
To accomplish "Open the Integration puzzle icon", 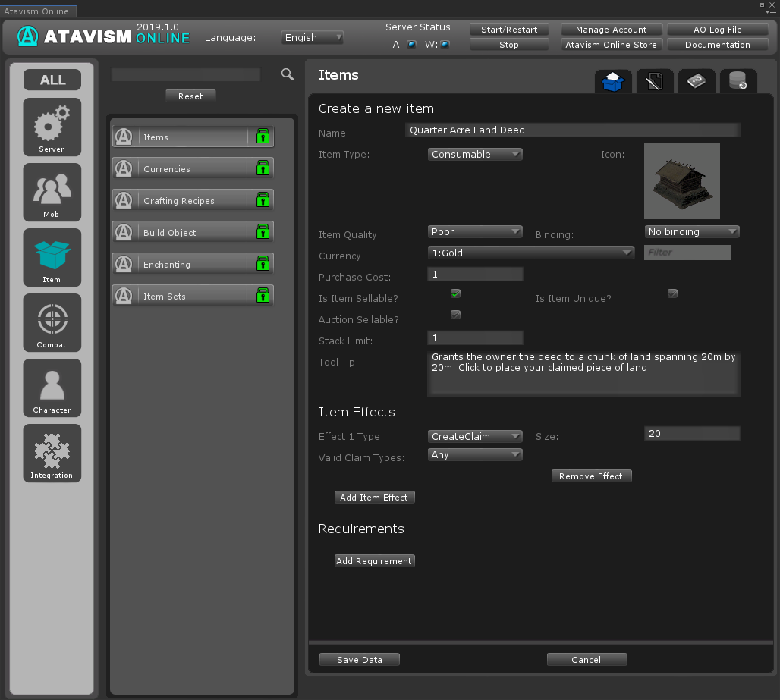I will (x=52, y=453).
